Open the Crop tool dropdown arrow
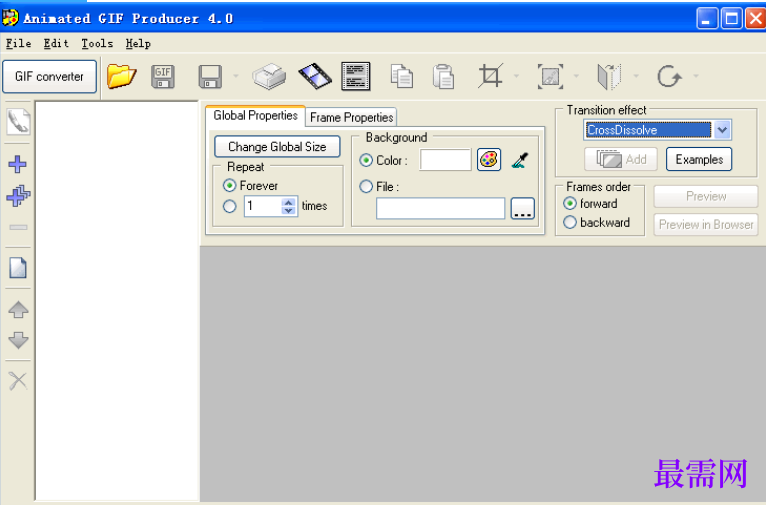This screenshot has height=505, width=766. tap(516, 76)
